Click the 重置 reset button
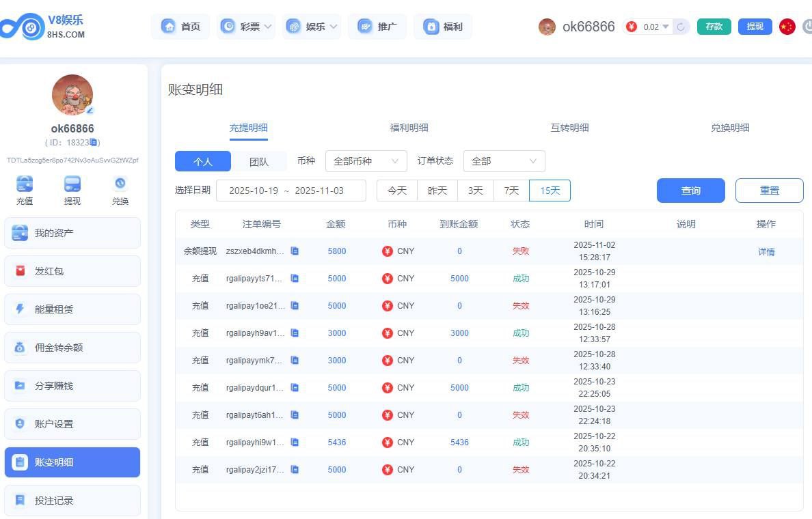 pyautogui.click(x=769, y=191)
